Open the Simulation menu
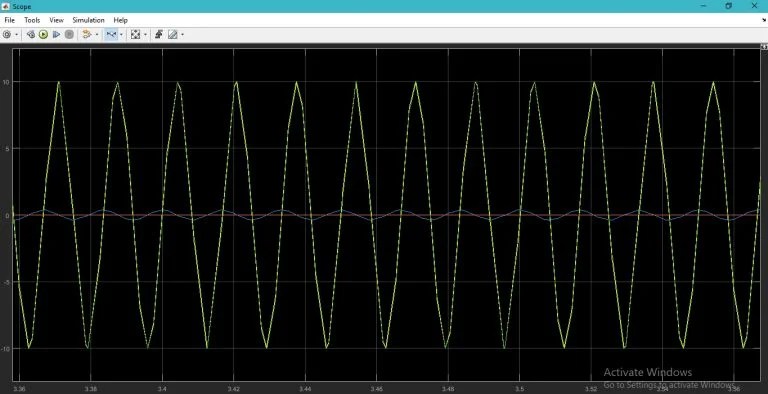The image size is (768, 394). [88, 20]
